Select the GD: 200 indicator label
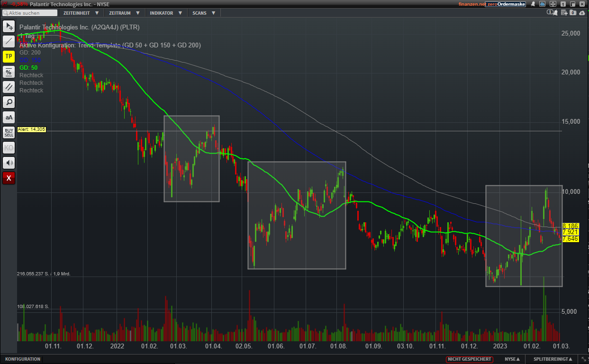This screenshot has height=364, width=589. pos(30,53)
